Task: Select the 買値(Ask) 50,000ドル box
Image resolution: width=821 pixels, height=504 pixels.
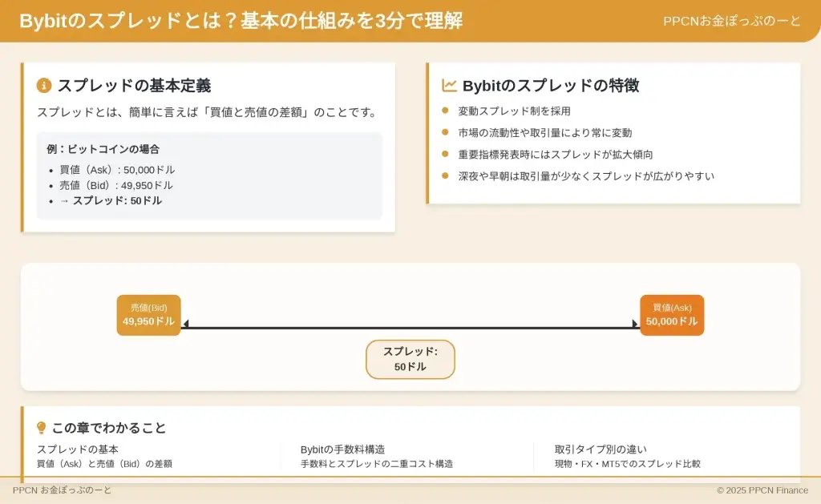Action: [x=672, y=315]
